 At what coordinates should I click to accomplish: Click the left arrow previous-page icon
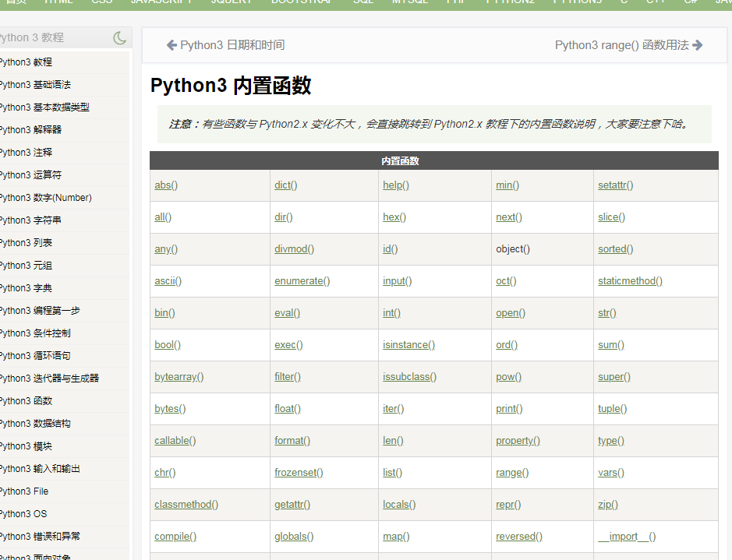pos(172,45)
